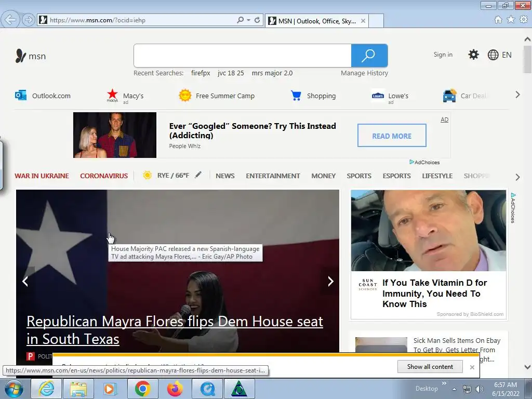Open the RYE / 66°F weather link
This screenshot has width=532, height=399.
coord(172,176)
